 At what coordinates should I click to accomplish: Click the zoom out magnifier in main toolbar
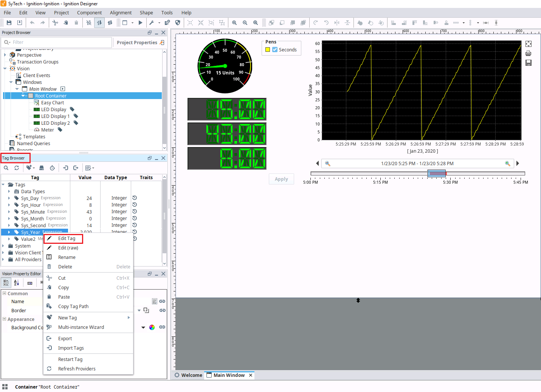245,23
